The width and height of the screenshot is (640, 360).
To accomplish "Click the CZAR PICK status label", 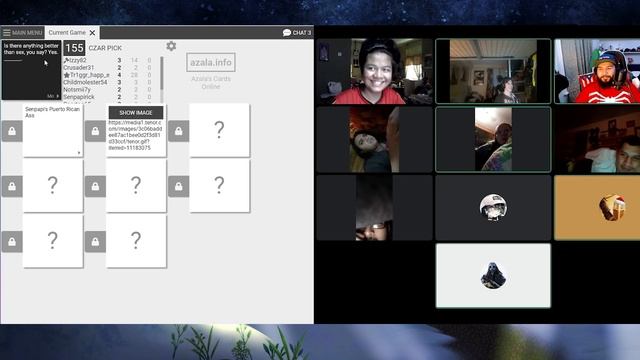I will pos(105,48).
